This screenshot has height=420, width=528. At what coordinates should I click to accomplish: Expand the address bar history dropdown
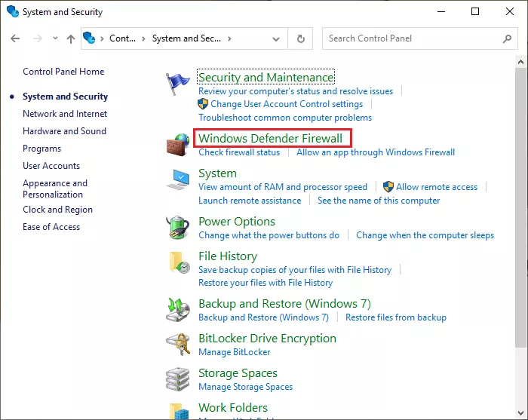coord(276,39)
